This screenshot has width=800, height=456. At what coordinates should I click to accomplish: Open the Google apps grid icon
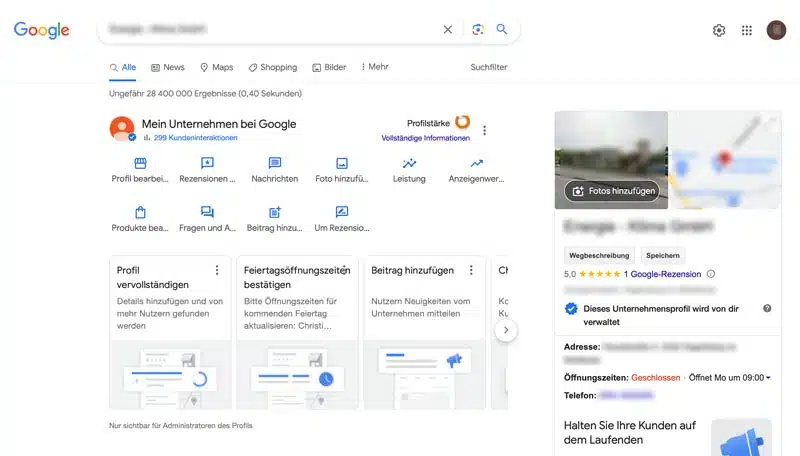point(747,31)
